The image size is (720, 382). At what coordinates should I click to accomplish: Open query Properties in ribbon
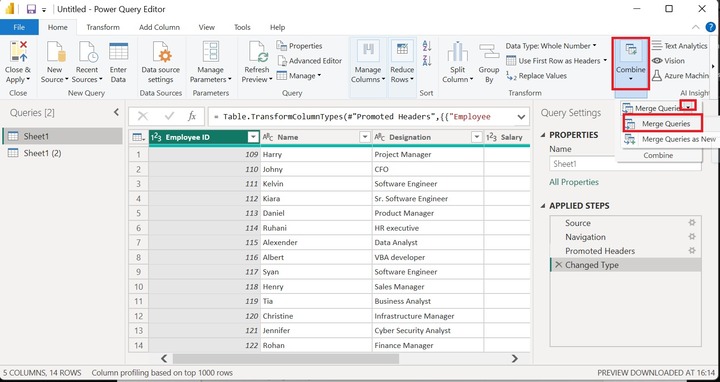click(299, 46)
